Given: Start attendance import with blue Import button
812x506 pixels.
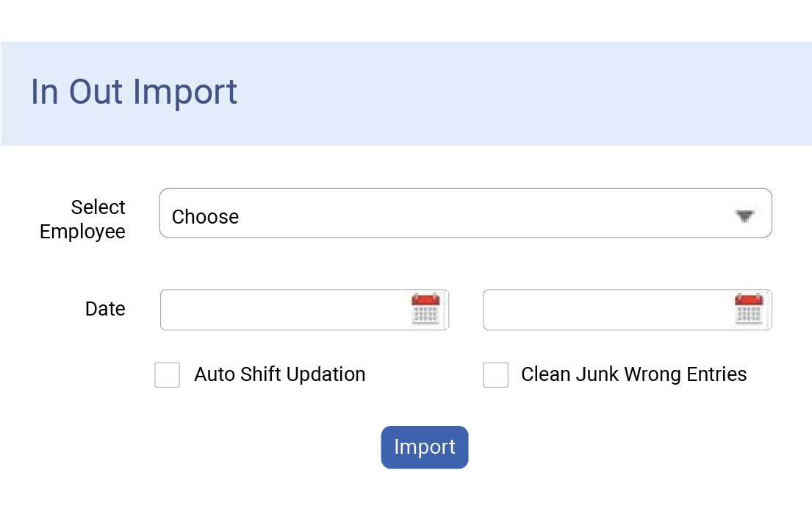Looking at the screenshot, I should click(x=425, y=447).
